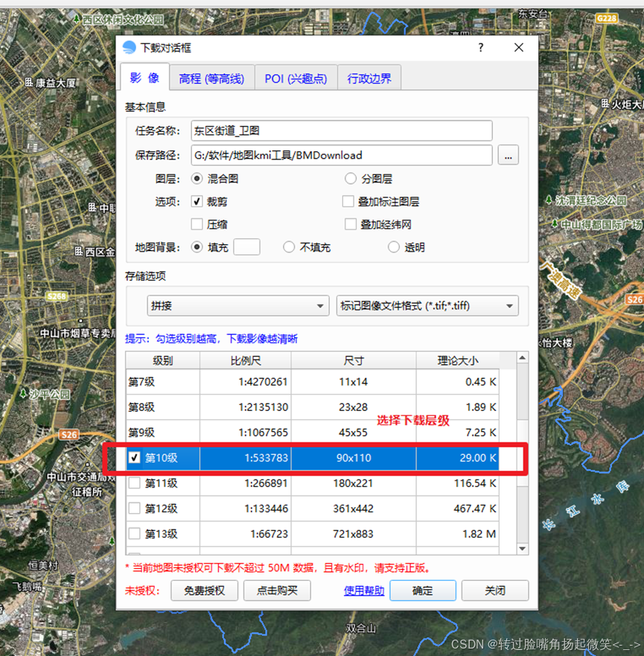Open the POI (兴趣点) tab

[x=296, y=78]
